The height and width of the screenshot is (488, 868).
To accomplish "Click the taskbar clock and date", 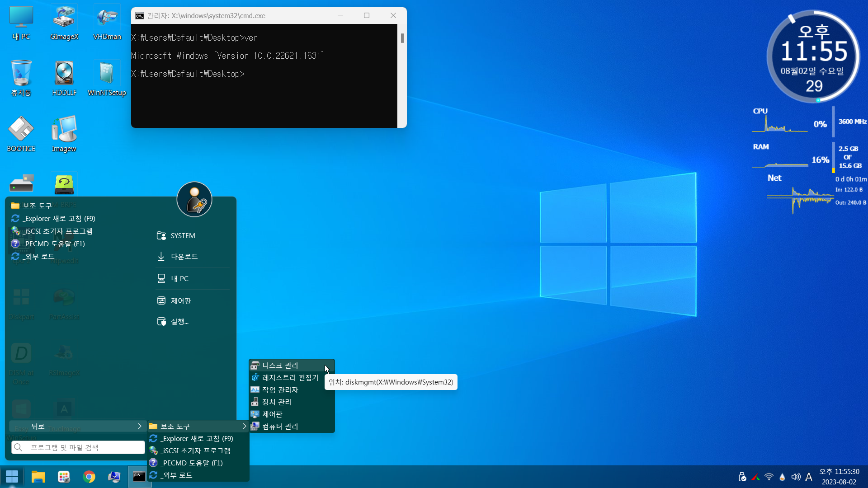I will pyautogui.click(x=839, y=477).
